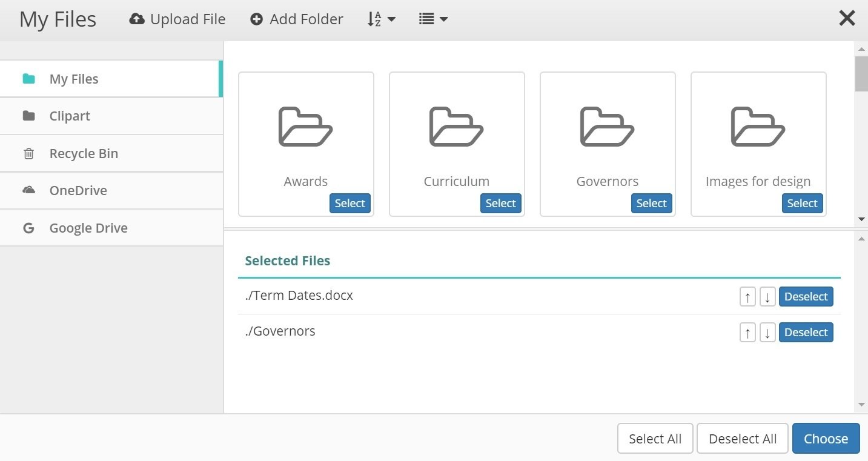Select My Files in the sidebar
Viewport: 868px width, 461px height.
tap(111, 79)
